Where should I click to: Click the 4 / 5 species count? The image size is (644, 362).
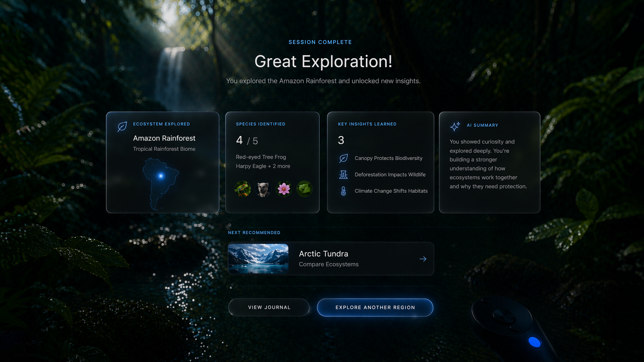247,140
